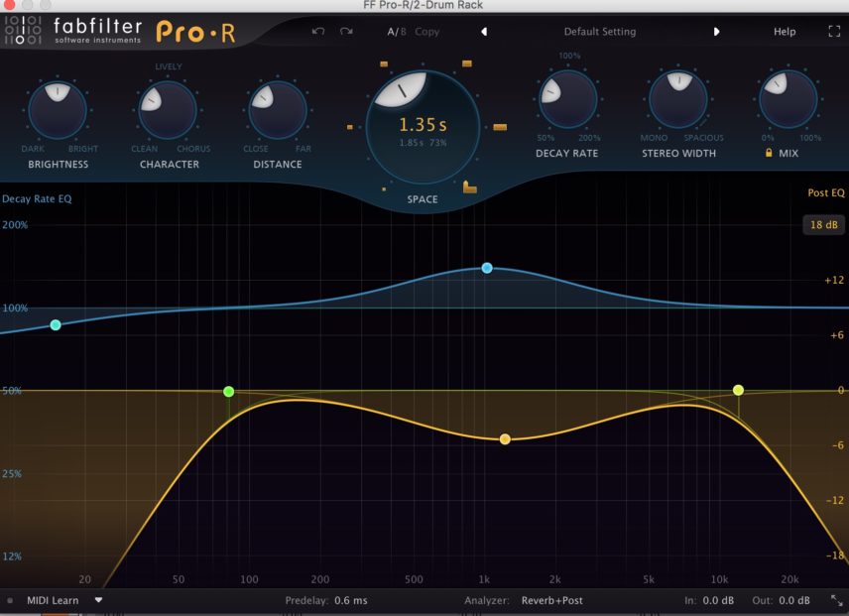This screenshot has width=849, height=616.
Task: Click the redo arrow icon
Action: pyautogui.click(x=346, y=32)
